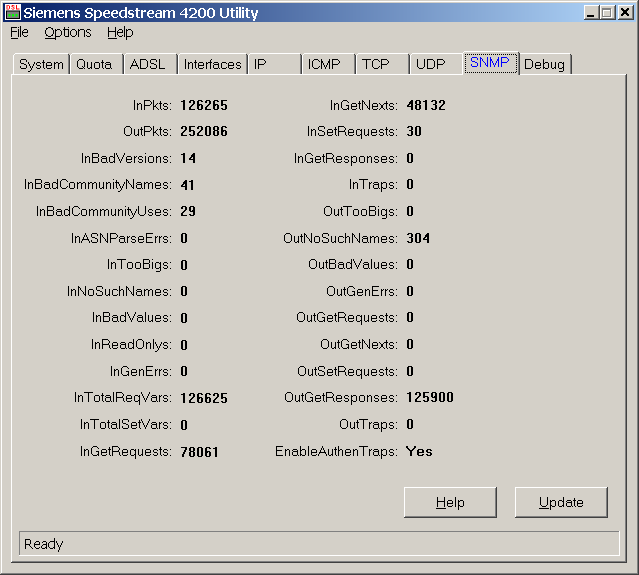
Task: Click the InTooBigs label
Action: (x=139, y=265)
